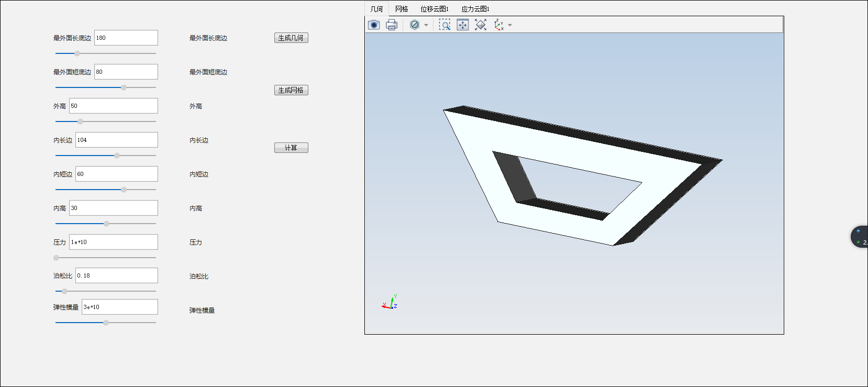The image size is (868, 387).
Task: Click the XYZ view orientation icon
Action: coord(499,25)
